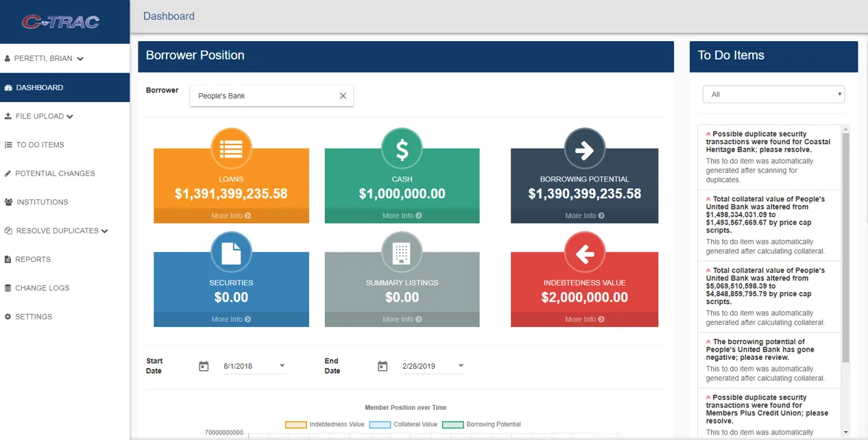Click the dashboard gauge icon in sidebar
Image resolution: width=868 pixels, height=440 pixels.
pyautogui.click(x=8, y=88)
